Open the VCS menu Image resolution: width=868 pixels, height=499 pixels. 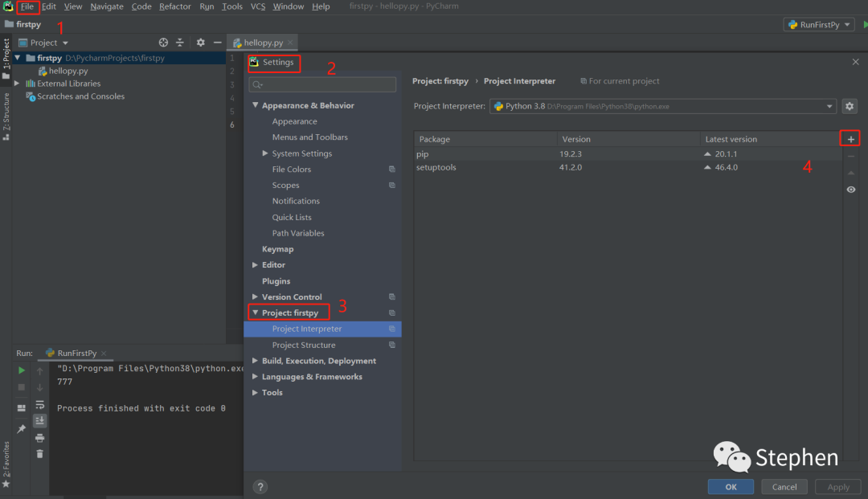coord(258,6)
